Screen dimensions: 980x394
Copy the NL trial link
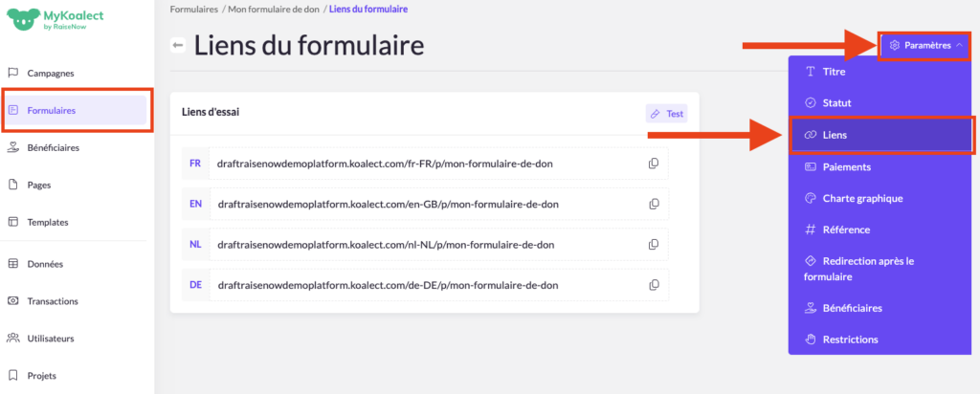click(654, 244)
